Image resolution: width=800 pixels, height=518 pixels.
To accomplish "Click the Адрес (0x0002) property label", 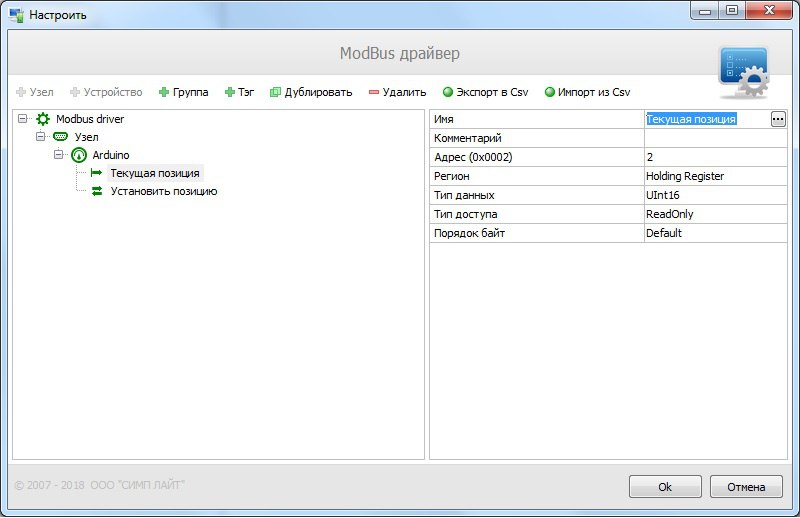I will click(473, 157).
